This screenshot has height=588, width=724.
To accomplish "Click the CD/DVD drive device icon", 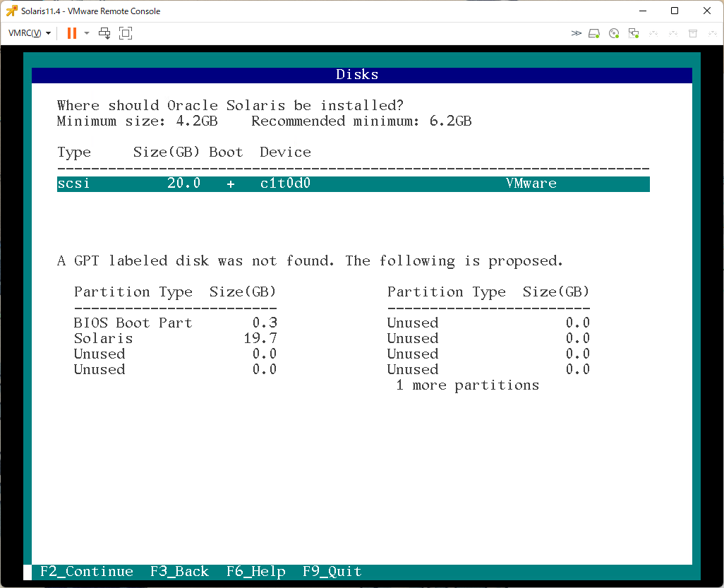I will tap(614, 33).
